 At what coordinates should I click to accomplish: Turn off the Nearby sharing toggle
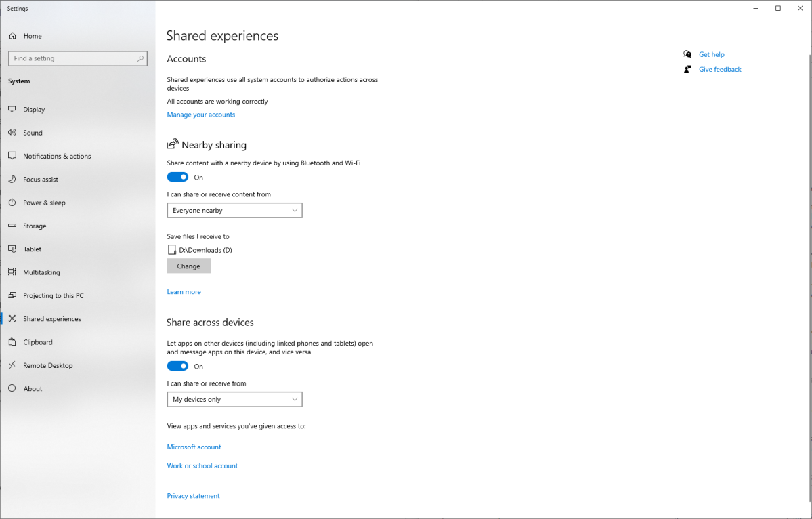pos(177,177)
